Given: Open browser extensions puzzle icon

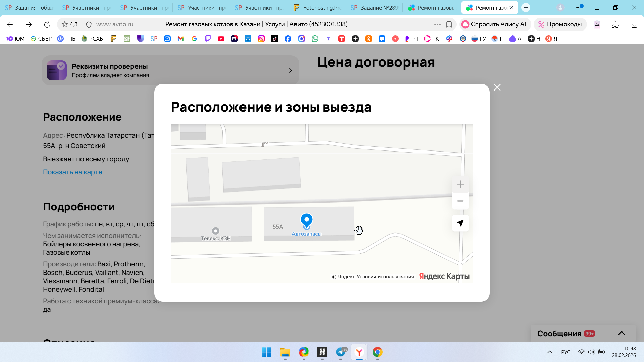Looking at the screenshot, I should click(615, 24).
